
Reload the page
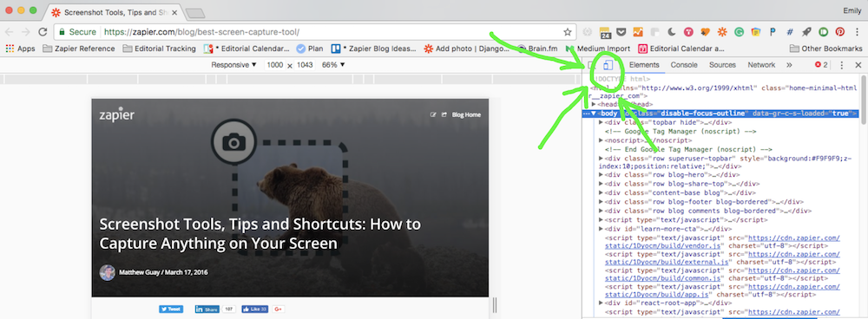(x=42, y=32)
